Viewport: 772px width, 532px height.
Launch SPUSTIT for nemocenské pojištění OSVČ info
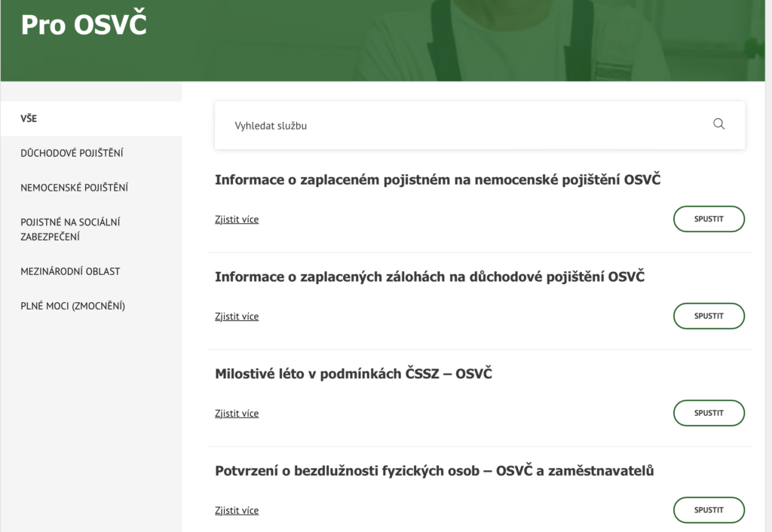tap(709, 219)
